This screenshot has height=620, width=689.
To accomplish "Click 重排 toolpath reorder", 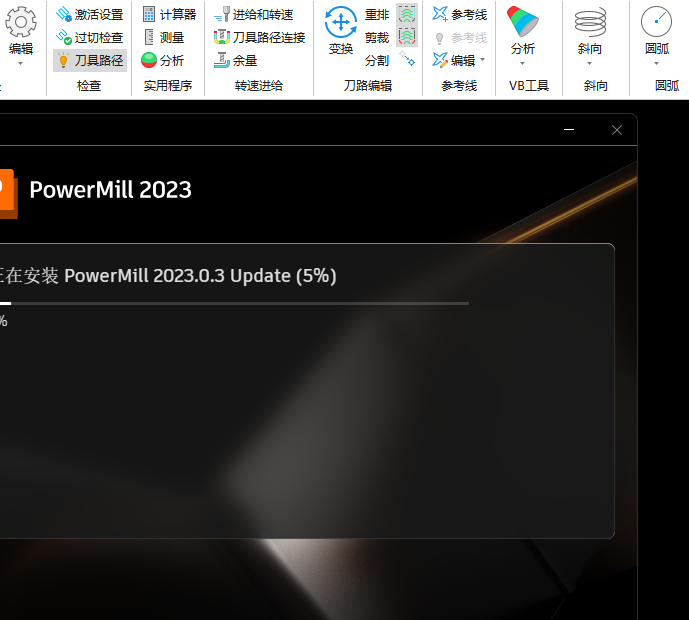I will 377,15.
